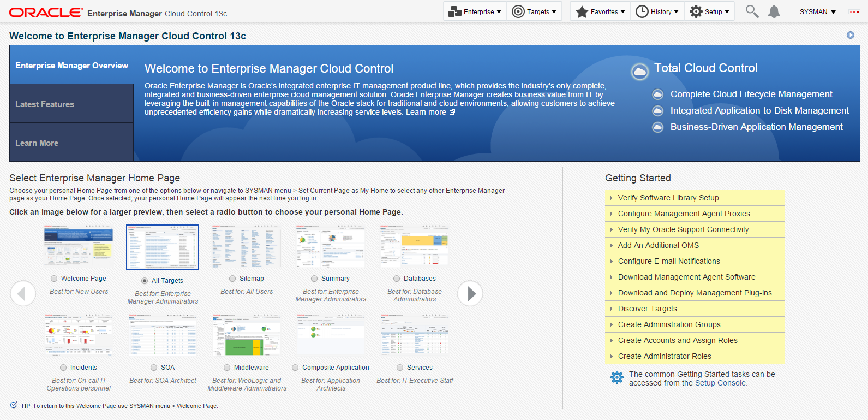This screenshot has width=868, height=420.
Task: Preview the Middleware thumbnail image
Action: pos(247,335)
